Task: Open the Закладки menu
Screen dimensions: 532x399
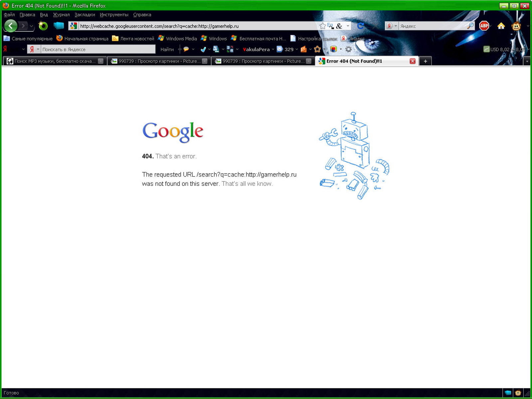Action: pos(85,15)
